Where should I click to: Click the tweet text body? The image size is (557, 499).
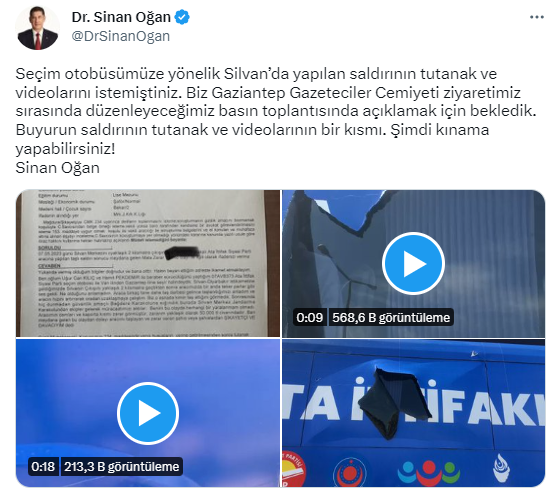(276, 121)
